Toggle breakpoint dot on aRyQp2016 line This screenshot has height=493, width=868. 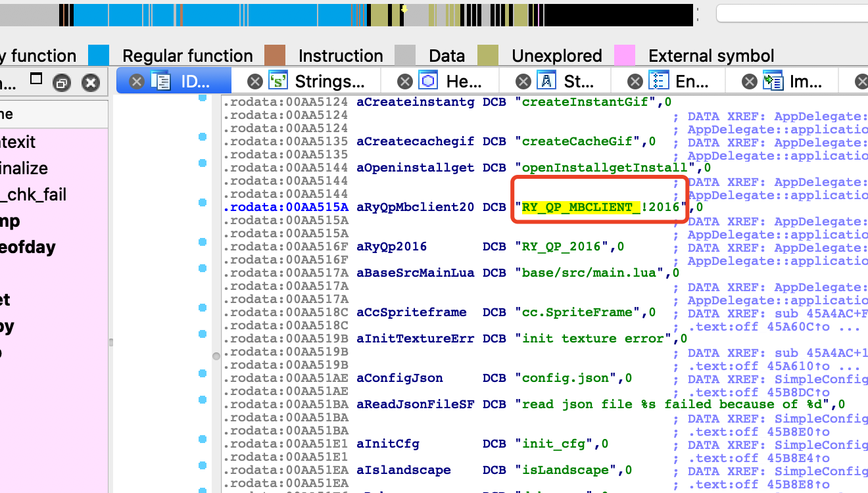coord(203,242)
